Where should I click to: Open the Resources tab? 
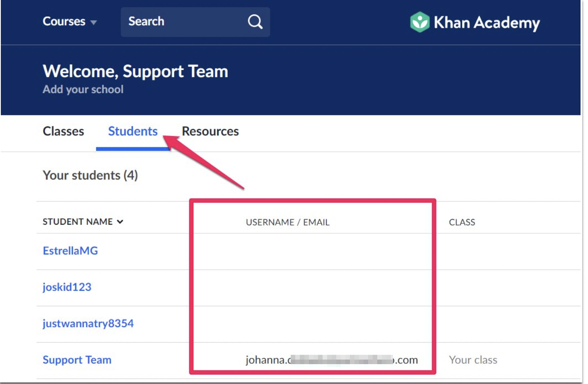click(210, 131)
